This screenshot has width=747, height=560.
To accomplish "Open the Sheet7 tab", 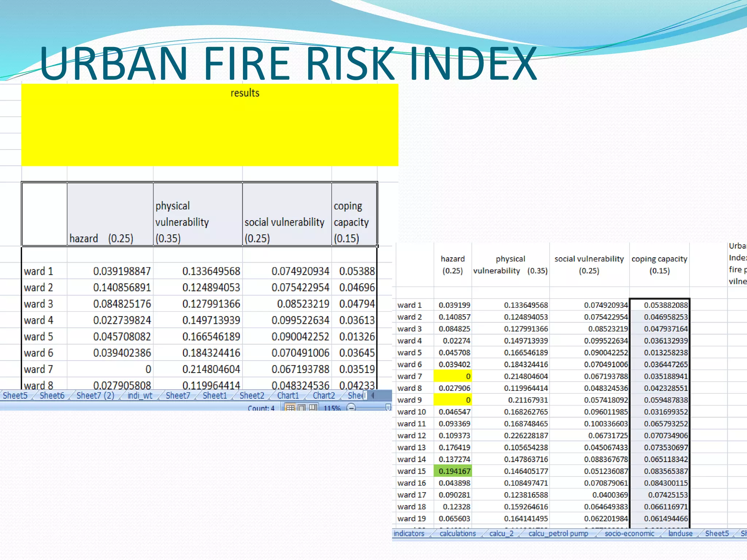I will click(178, 396).
